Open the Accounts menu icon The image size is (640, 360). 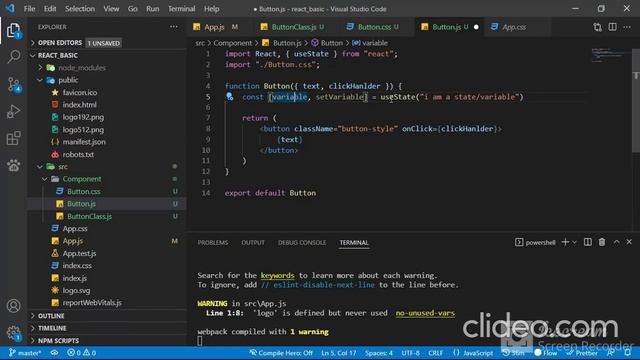tap(13, 306)
